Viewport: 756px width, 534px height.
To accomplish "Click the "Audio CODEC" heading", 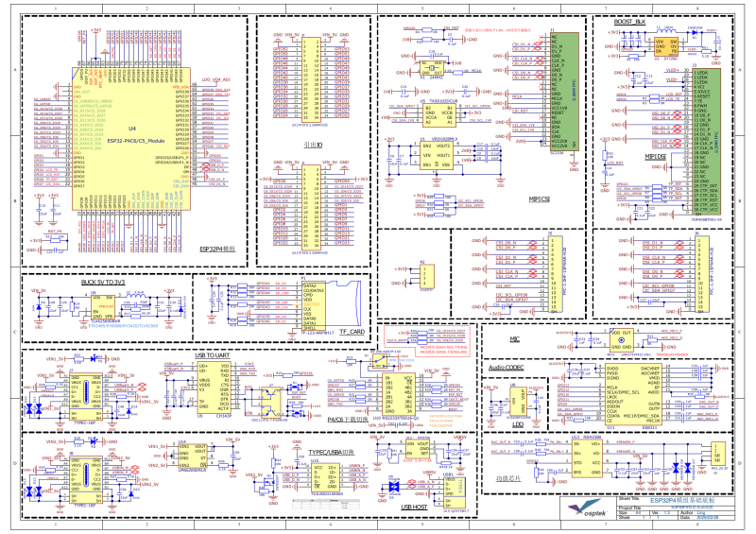I will pos(506,368).
